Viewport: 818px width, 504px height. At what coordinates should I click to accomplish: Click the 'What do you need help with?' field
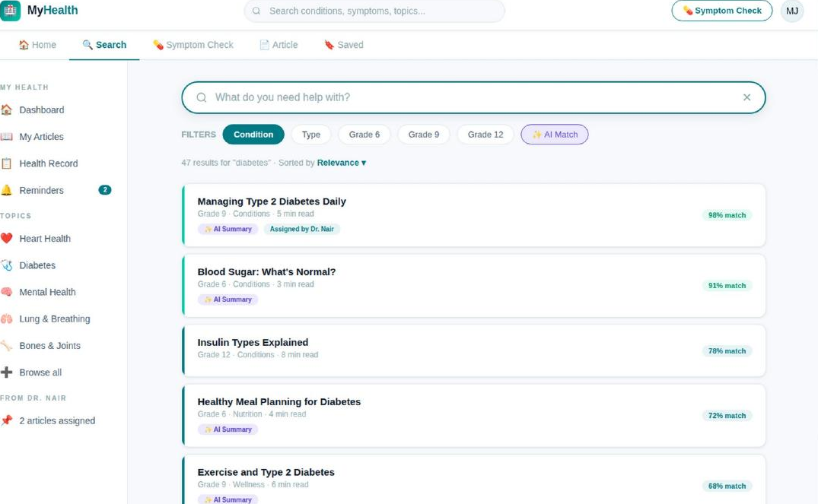(x=474, y=97)
